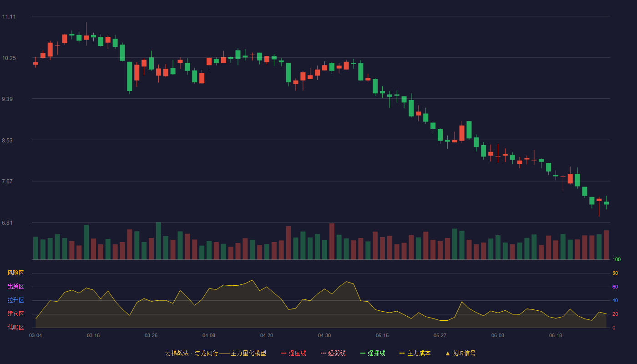Click the 建仓区 zone label

(15, 314)
